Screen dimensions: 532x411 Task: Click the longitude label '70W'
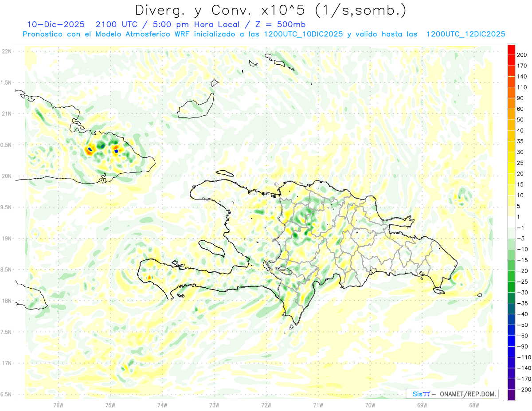click(370, 405)
